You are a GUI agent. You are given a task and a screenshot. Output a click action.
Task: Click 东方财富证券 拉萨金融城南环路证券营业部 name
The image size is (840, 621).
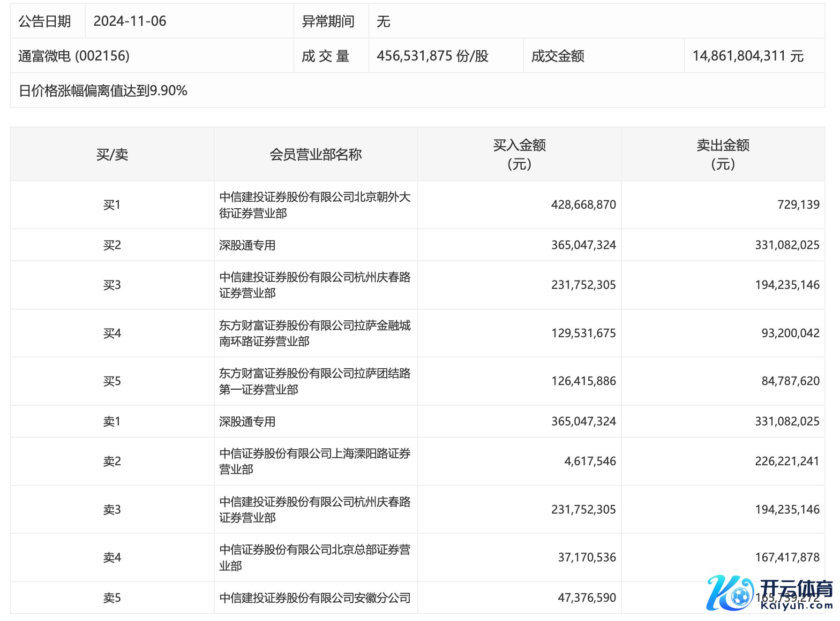coord(315,333)
